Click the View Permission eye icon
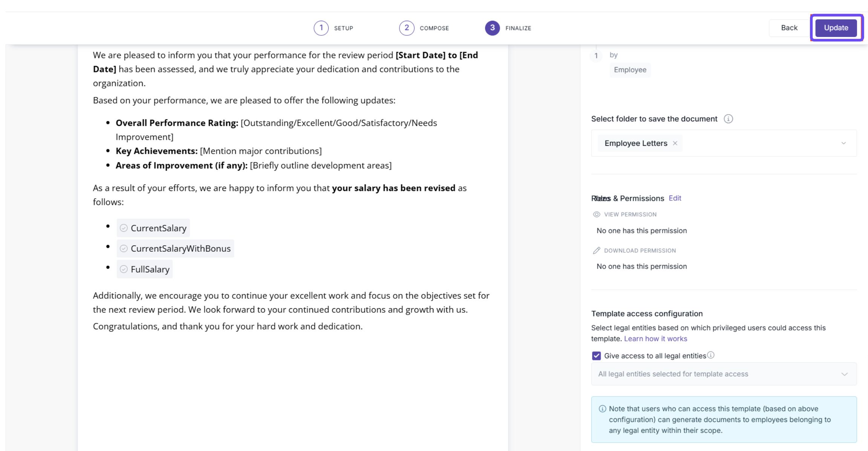This screenshot has width=868, height=451. [596, 214]
